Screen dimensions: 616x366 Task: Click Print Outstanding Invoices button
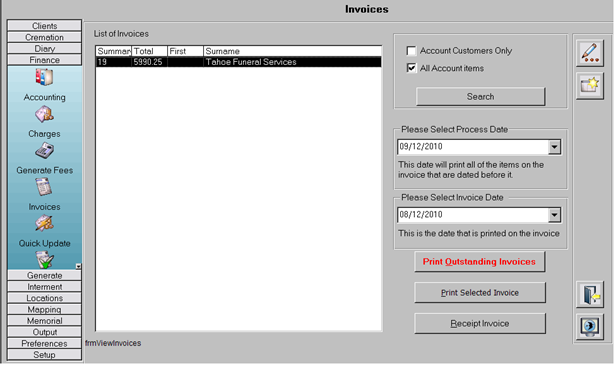point(480,262)
